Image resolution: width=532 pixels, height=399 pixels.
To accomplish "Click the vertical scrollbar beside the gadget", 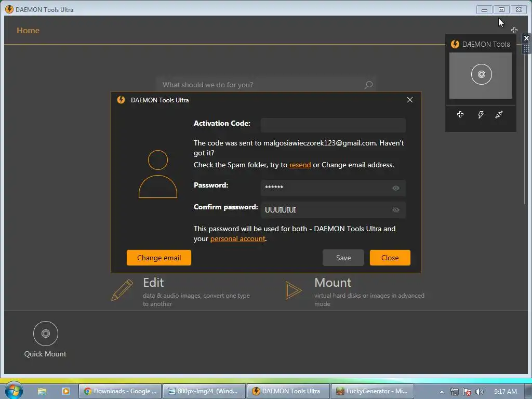I will pos(525,129).
